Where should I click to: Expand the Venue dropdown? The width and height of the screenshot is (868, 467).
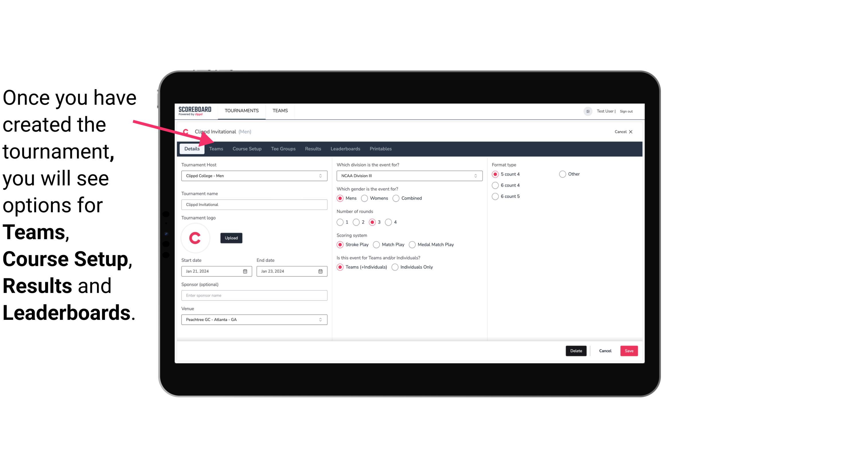pos(321,320)
